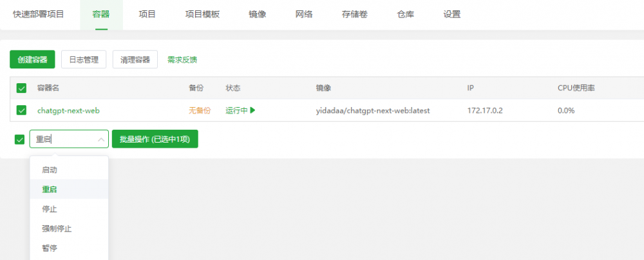Viewport: 644px width, 260px height.
Task: Click the running status play icon
Action: pos(253,110)
